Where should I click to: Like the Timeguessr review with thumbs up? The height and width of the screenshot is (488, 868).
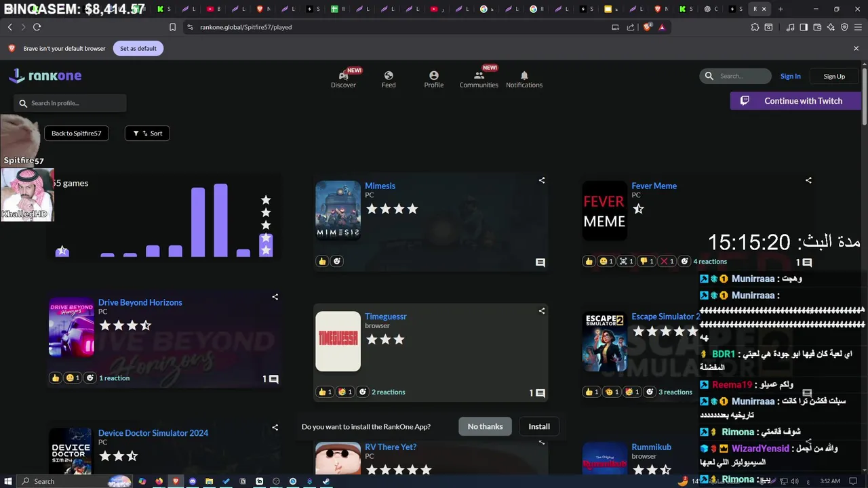click(x=325, y=392)
